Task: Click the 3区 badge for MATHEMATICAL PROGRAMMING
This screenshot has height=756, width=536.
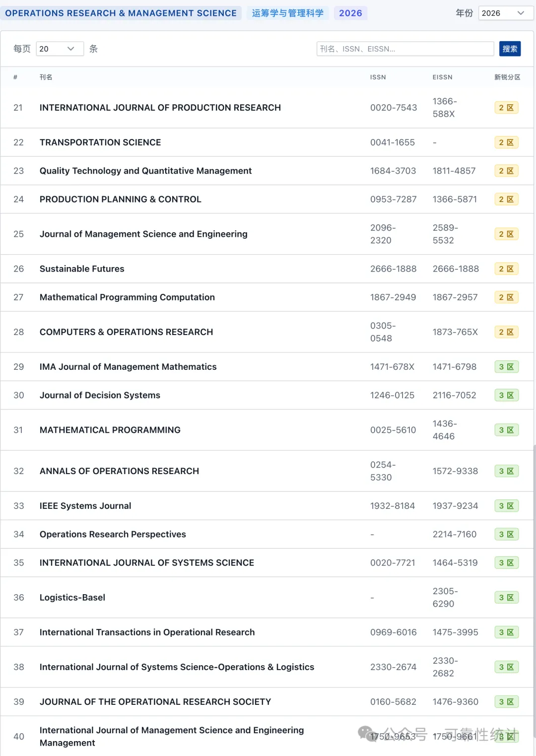Action: [x=507, y=430]
